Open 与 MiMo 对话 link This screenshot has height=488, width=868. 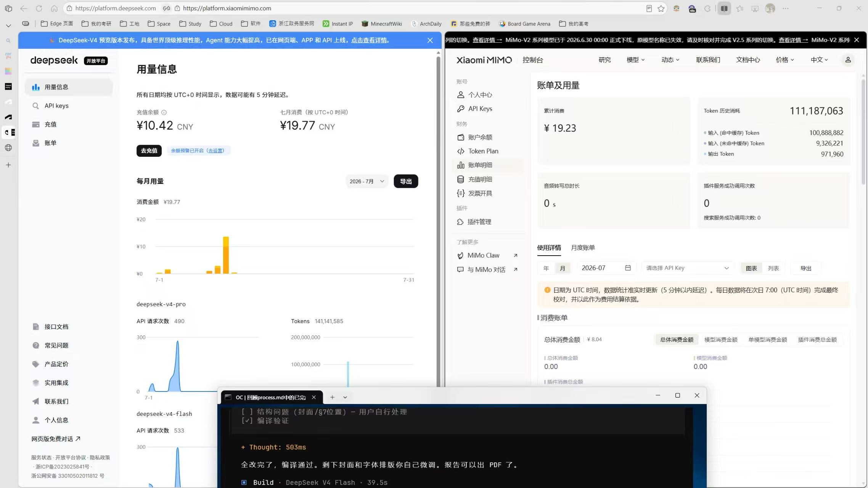coord(488,269)
